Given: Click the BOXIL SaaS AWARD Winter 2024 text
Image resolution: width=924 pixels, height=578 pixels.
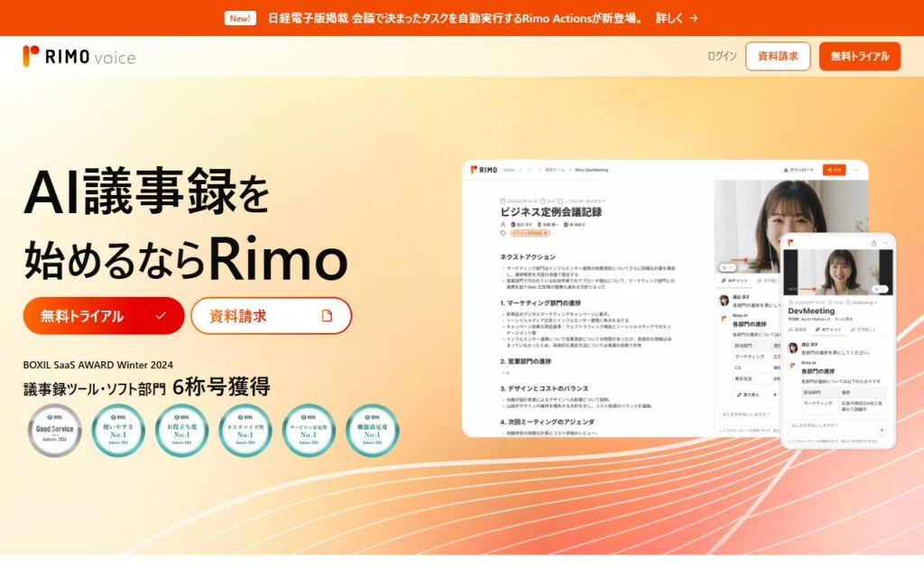Looking at the screenshot, I should pos(97,365).
